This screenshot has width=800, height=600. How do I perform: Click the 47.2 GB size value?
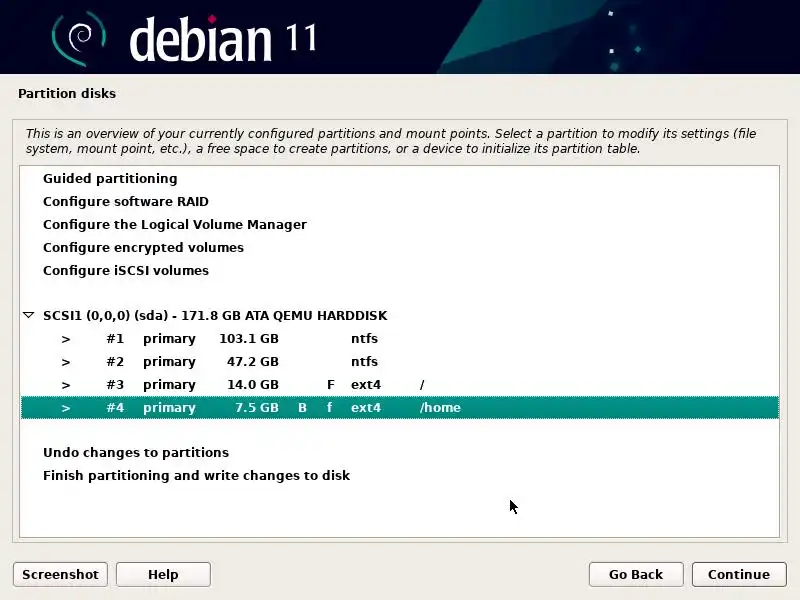253,362
